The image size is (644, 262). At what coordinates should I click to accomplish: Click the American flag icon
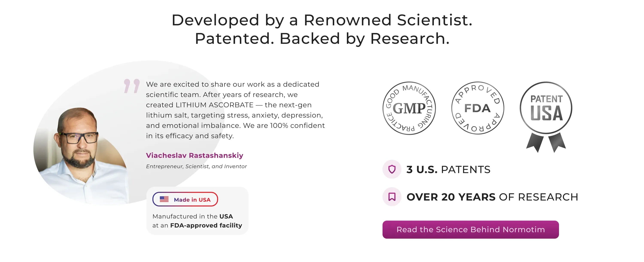[x=164, y=199]
